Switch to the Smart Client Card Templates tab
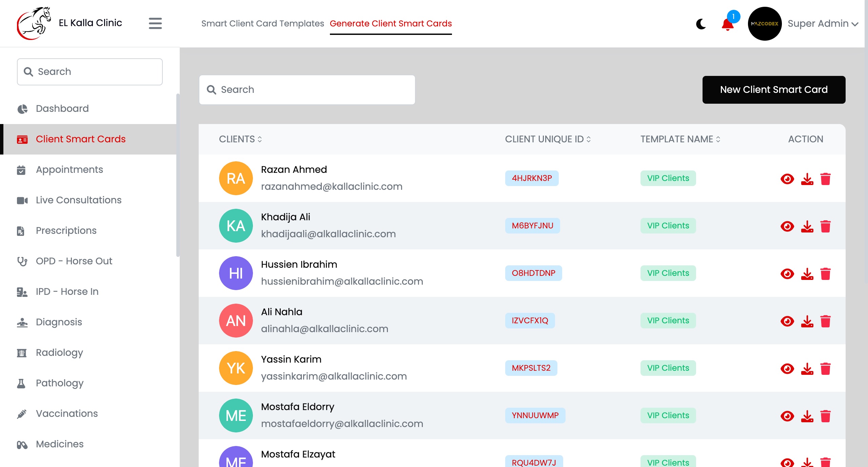Screen dimensions: 868x467 (x=263, y=23)
